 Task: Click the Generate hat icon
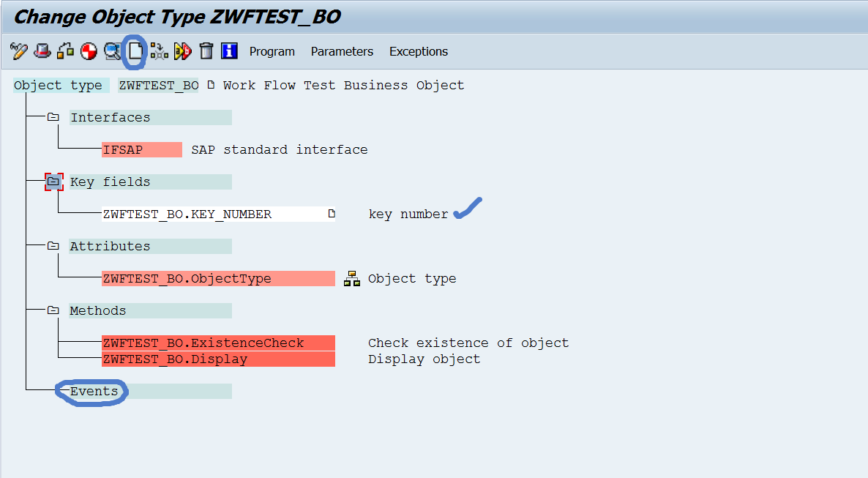[x=42, y=51]
